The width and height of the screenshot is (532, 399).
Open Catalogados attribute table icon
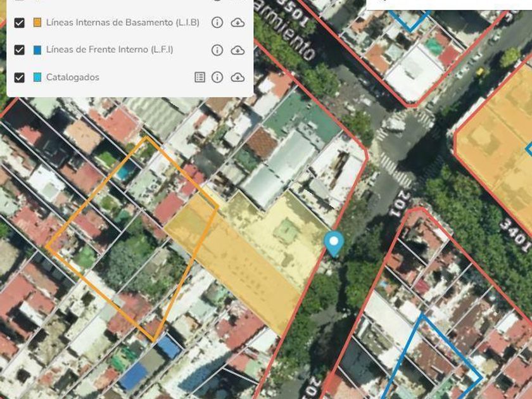pos(200,77)
